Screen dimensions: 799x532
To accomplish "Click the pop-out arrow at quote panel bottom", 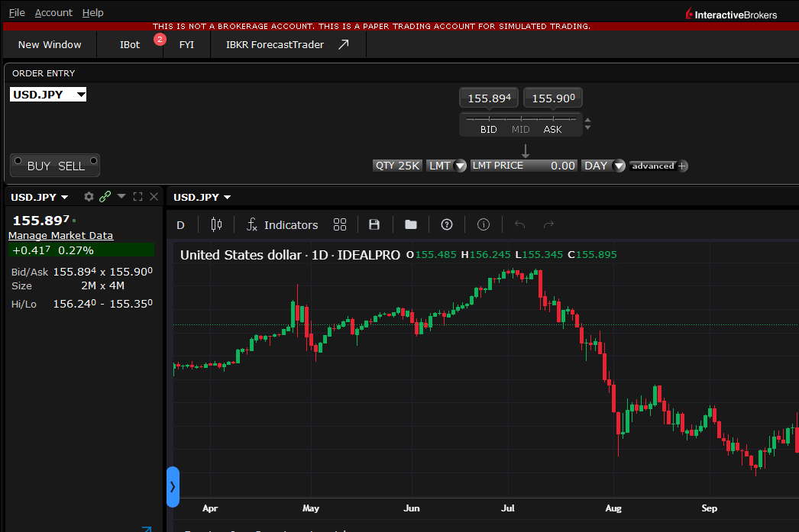I will pyautogui.click(x=147, y=529).
